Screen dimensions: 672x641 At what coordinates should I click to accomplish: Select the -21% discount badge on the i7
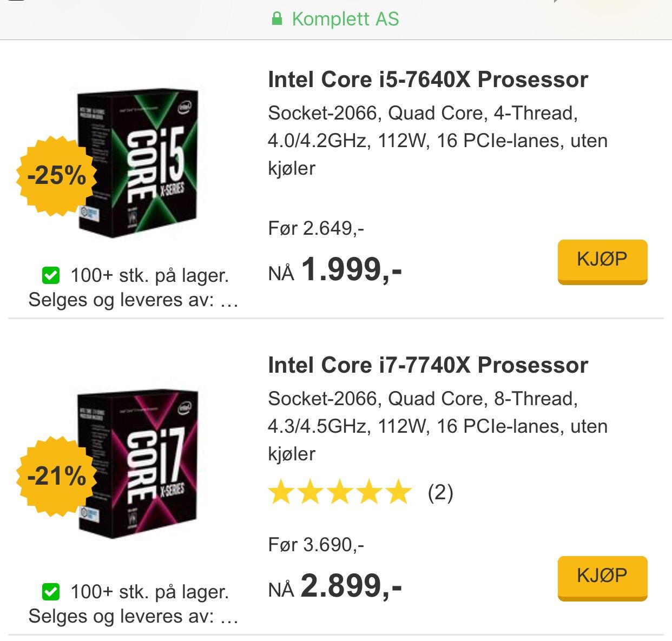coord(57,477)
